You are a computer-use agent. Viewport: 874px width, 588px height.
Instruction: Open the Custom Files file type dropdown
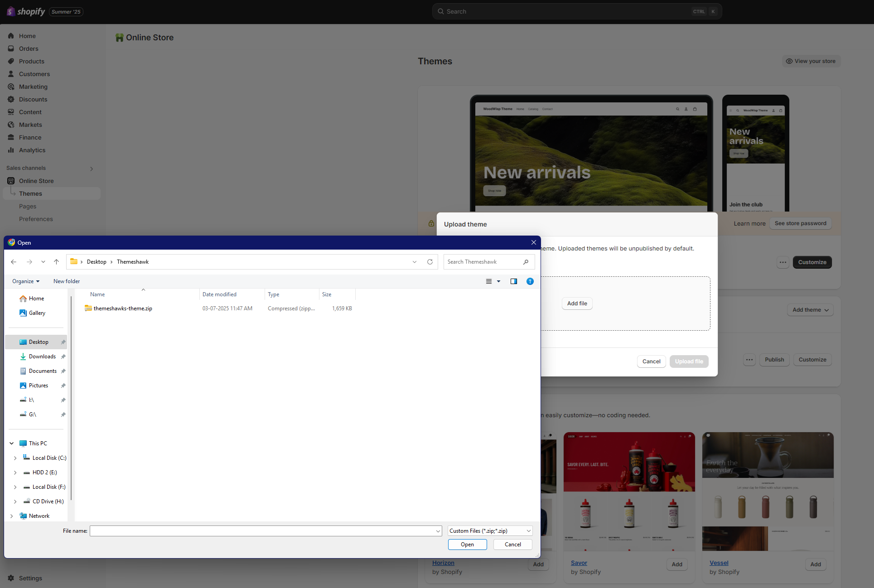[x=489, y=530]
